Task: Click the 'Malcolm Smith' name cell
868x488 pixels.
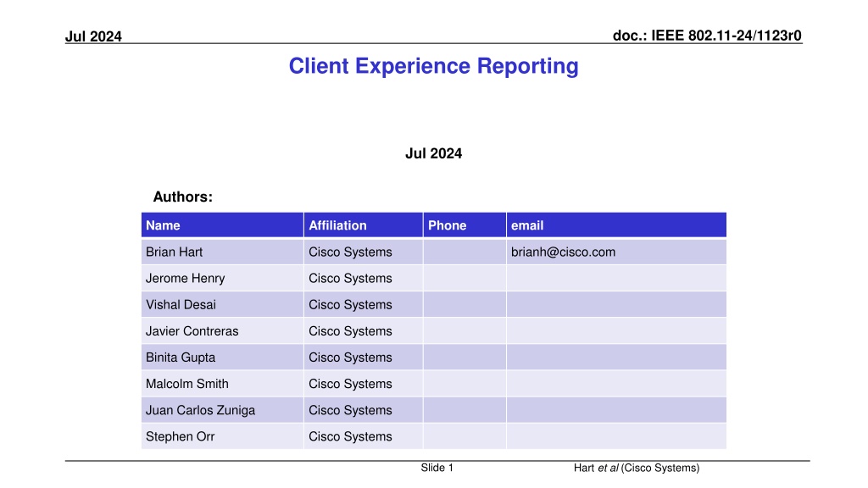Action: [x=186, y=383]
